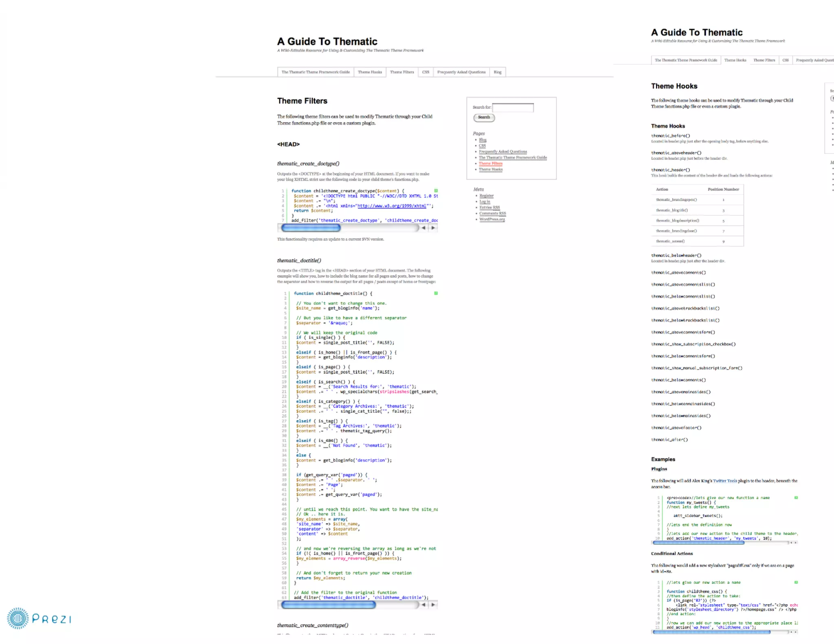This screenshot has height=644, width=834.
Task: Click site title on Theme Hooks page
Action: click(697, 33)
